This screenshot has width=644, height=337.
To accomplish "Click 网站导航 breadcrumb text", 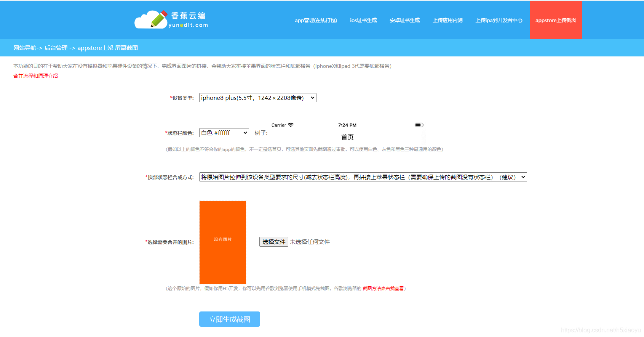I will point(25,48).
